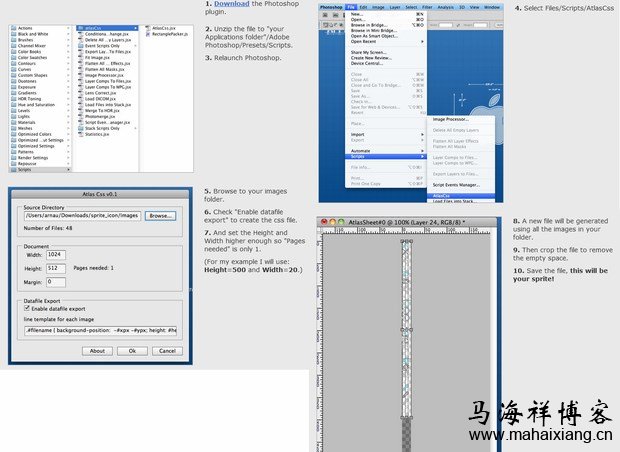Expand the Event Scripts Only arrow
The image size is (620, 452).
pyautogui.click(x=136, y=46)
